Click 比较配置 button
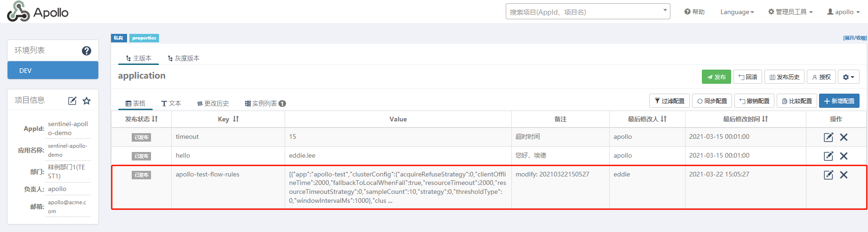 (797, 101)
